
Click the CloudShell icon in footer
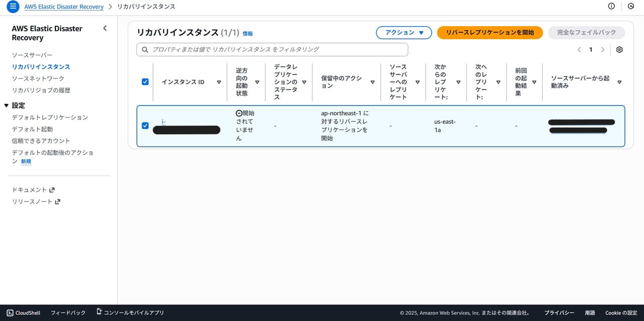point(10,313)
